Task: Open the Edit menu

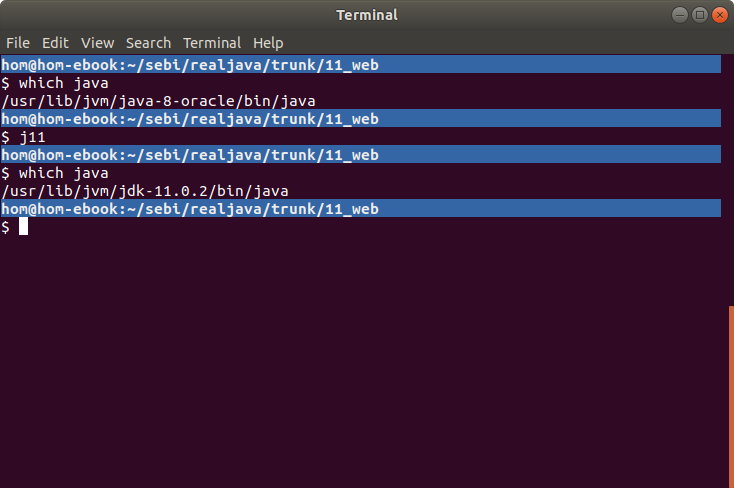Action: tap(55, 43)
